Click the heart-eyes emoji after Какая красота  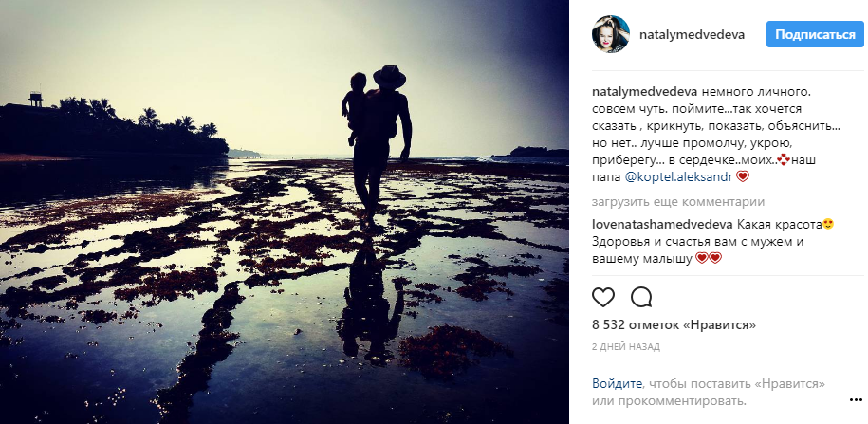coord(828,224)
